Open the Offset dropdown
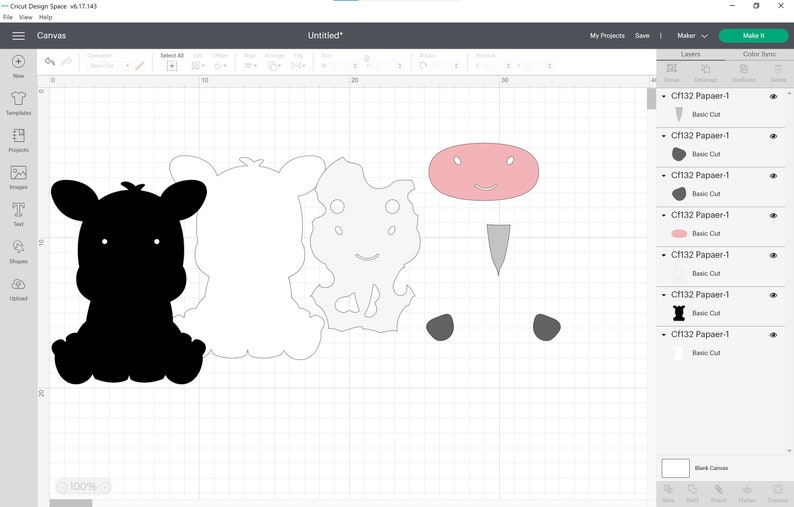This screenshot has width=794, height=507. [x=219, y=66]
